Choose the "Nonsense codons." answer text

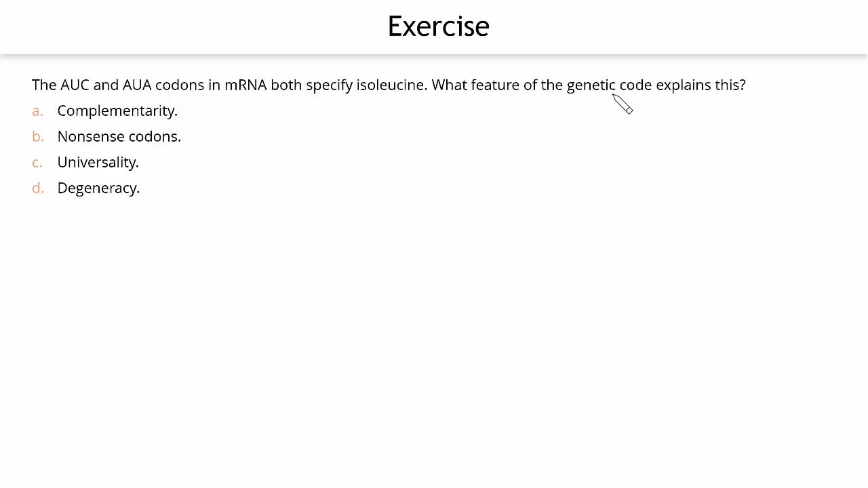pos(119,137)
